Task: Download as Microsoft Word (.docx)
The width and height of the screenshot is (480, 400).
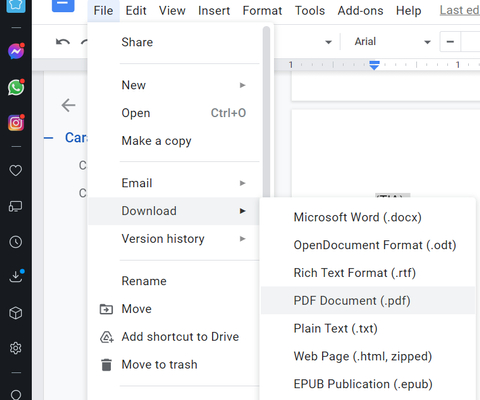Action: [x=368, y=217]
